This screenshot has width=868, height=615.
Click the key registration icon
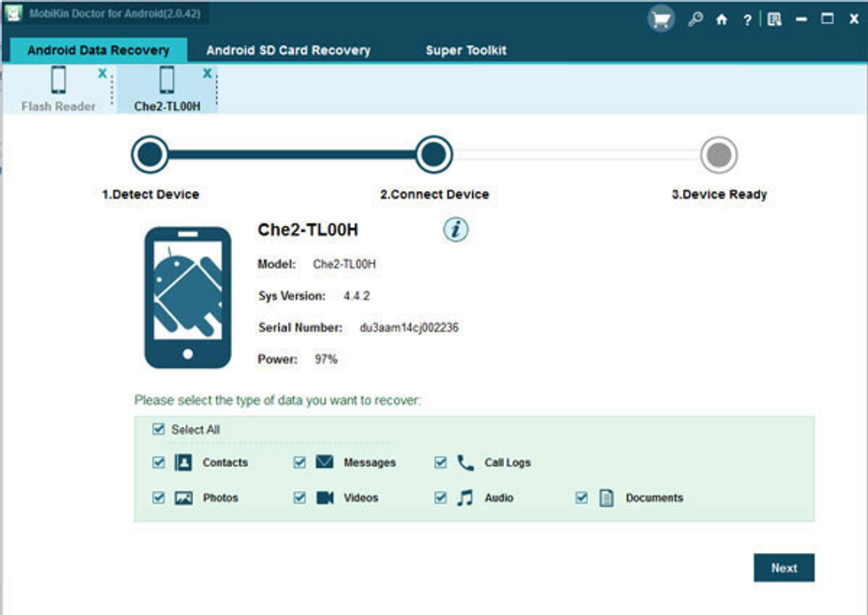point(696,19)
